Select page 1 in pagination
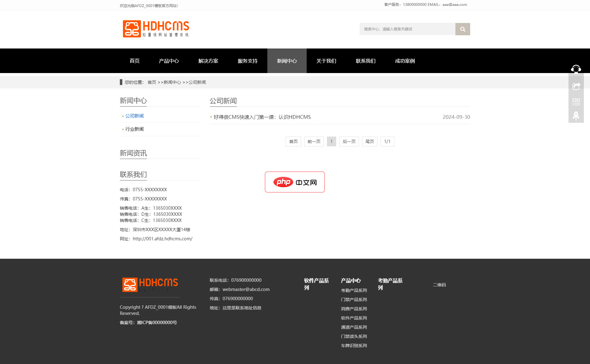 [x=331, y=141]
